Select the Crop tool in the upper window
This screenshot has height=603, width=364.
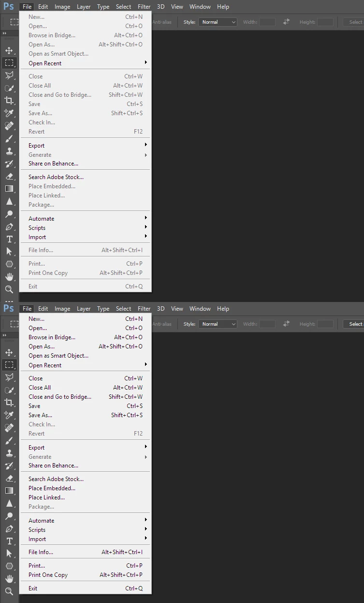[x=9, y=100]
